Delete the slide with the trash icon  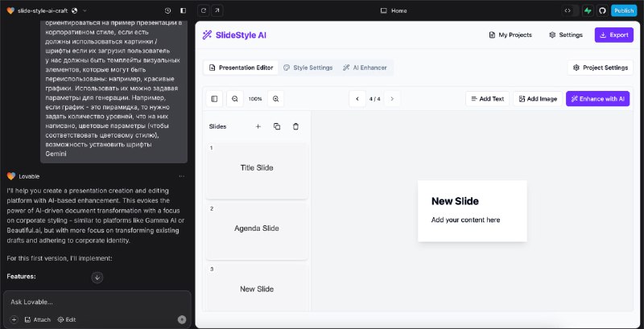coord(295,127)
